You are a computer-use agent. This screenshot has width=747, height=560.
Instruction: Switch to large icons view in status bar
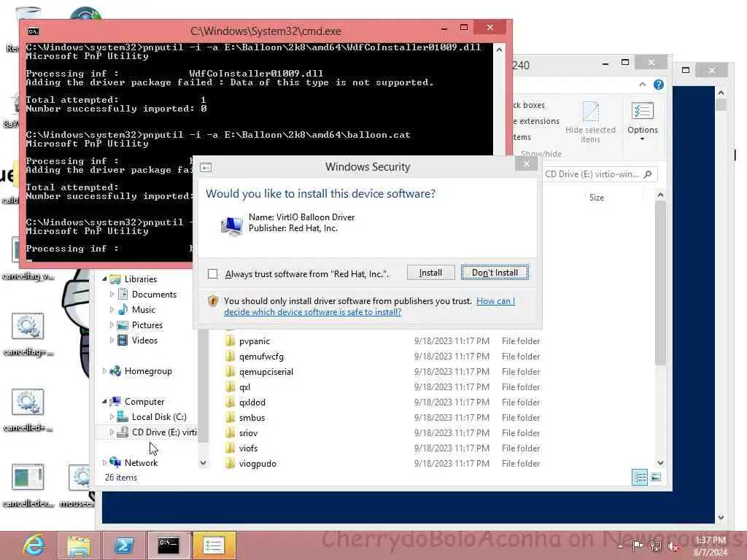coord(656,477)
